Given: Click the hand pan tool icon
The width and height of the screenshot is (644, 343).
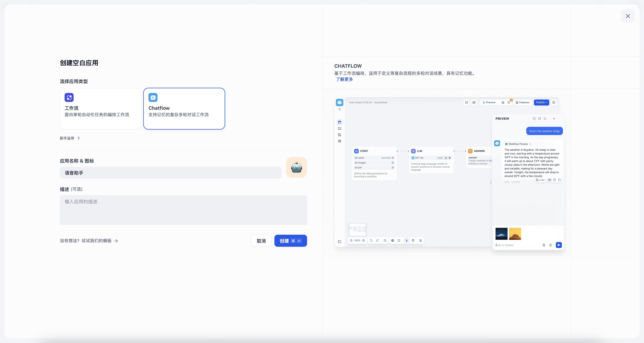Looking at the screenshot, I should (x=413, y=241).
